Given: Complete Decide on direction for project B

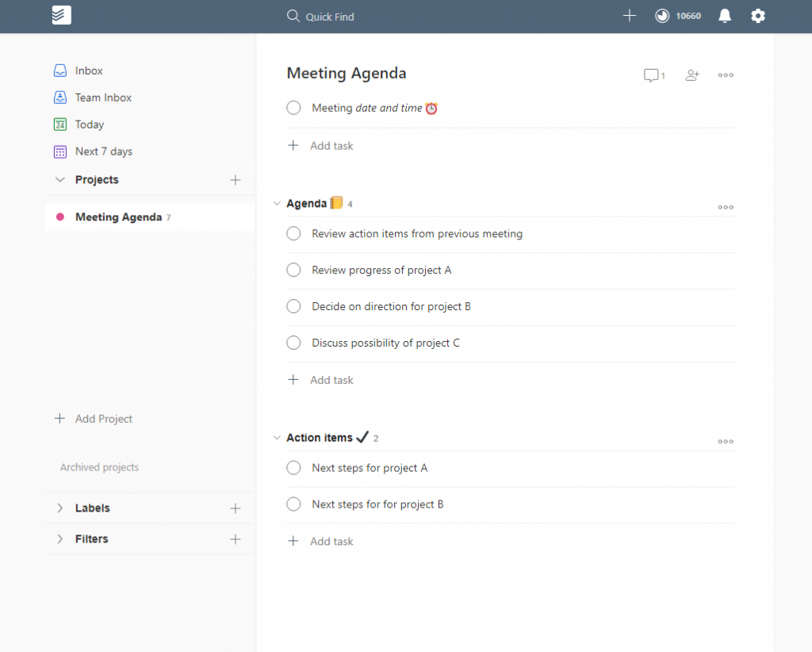Looking at the screenshot, I should 293,307.
